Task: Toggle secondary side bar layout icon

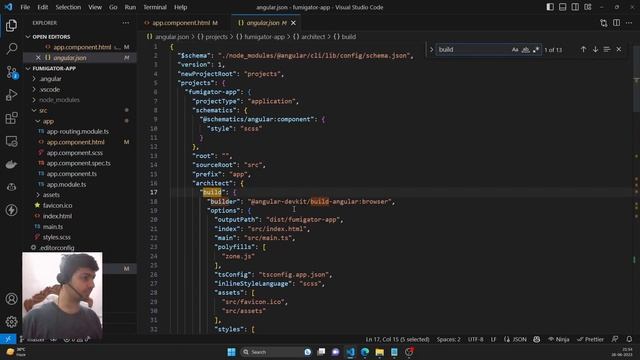Action: [575, 7]
